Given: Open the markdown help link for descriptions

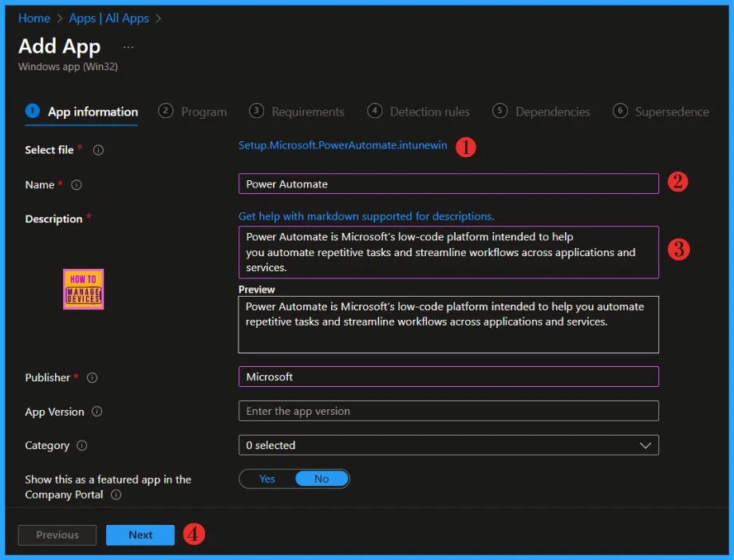Looking at the screenshot, I should (x=366, y=216).
